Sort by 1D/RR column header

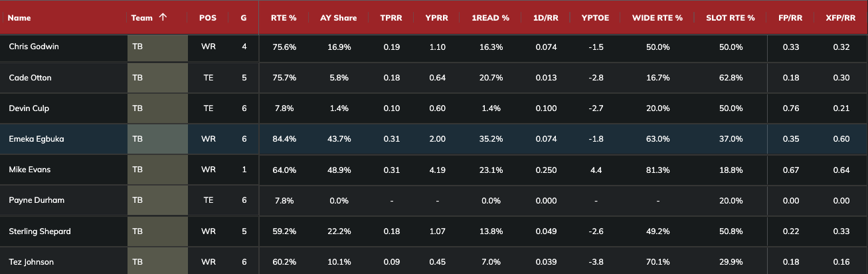coord(547,18)
